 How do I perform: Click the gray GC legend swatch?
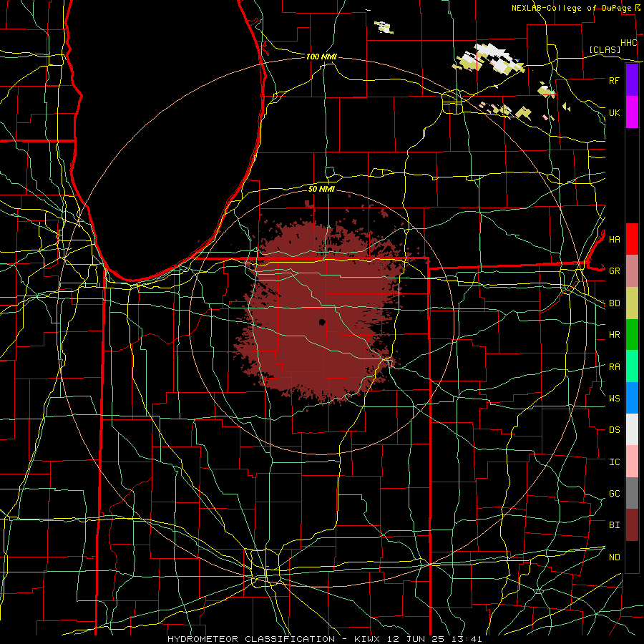coord(632,493)
